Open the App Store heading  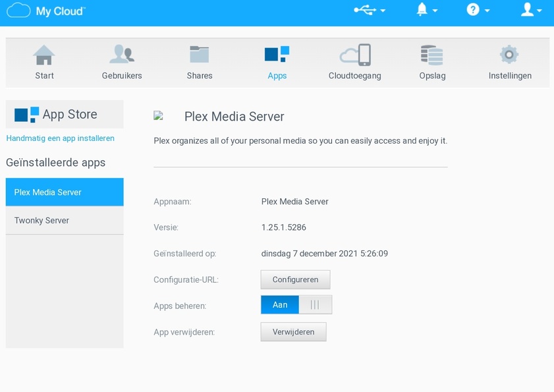(70, 115)
